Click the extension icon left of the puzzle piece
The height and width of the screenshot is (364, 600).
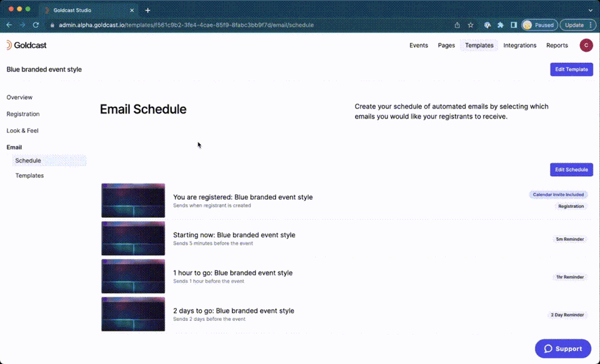point(487,25)
